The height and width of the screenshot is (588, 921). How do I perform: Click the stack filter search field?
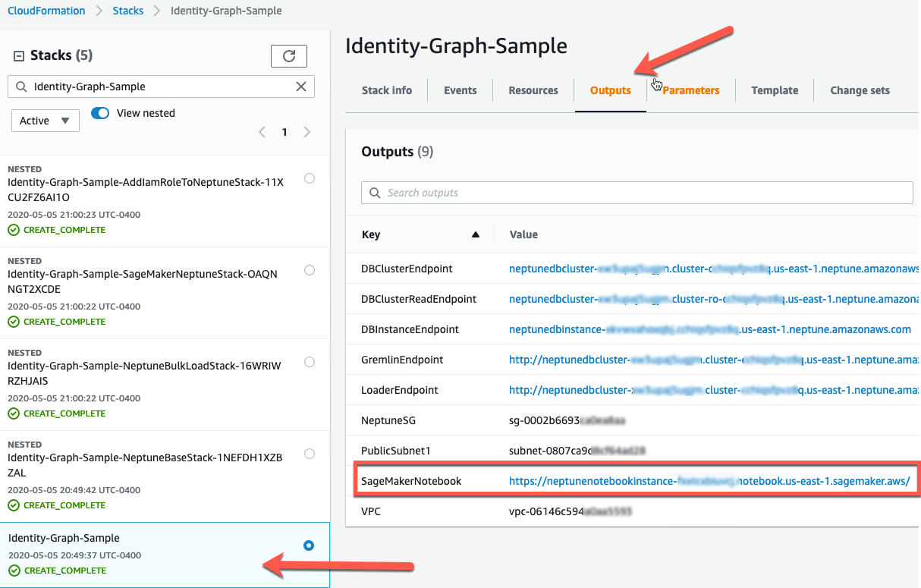click(x=161, y=86)
